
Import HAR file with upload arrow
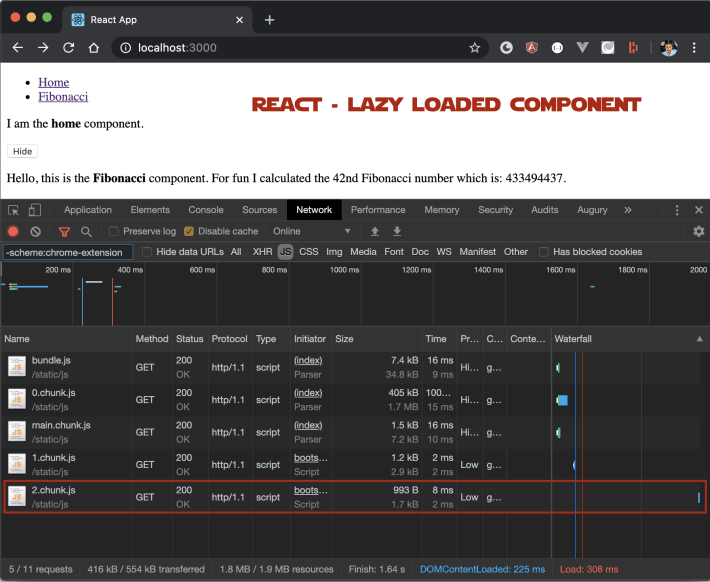tap(374, 231)
